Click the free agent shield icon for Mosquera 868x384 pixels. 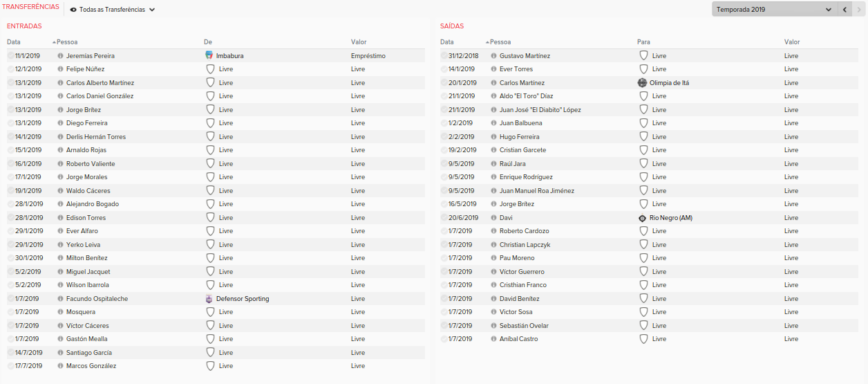click(x=211, y=312)
